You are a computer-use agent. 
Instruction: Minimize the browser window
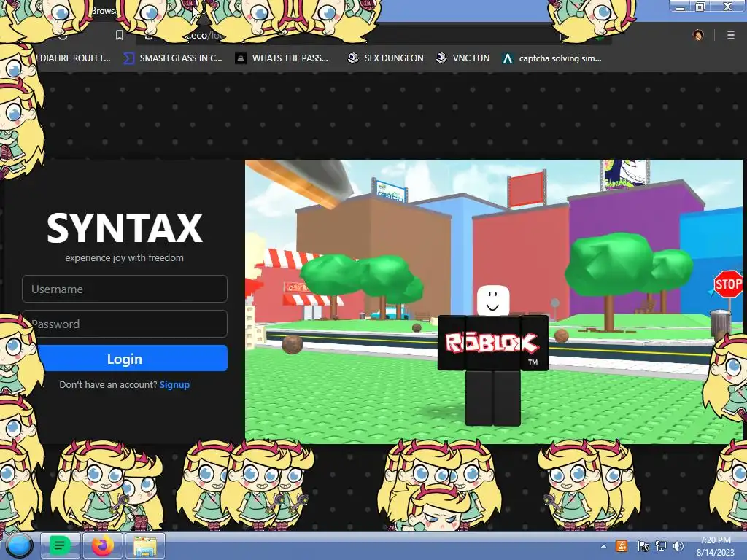pyautogui.click(x=681, y=6)
